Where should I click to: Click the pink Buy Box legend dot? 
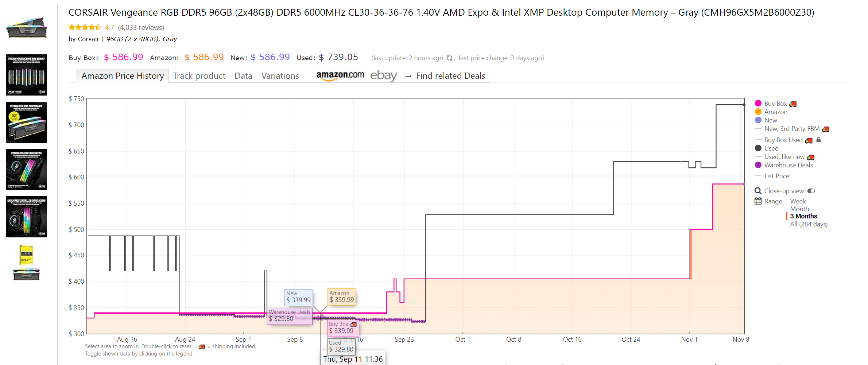tap(758, 103)
